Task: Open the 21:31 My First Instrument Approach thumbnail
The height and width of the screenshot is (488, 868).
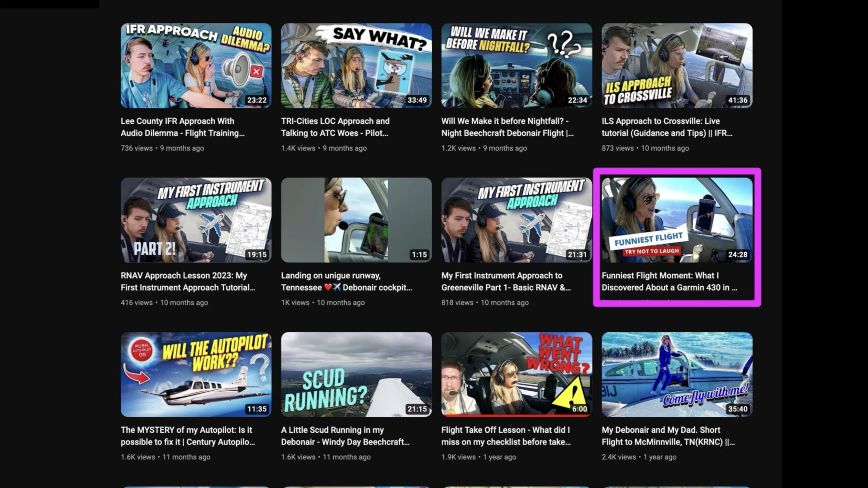Action: (517, 220)
